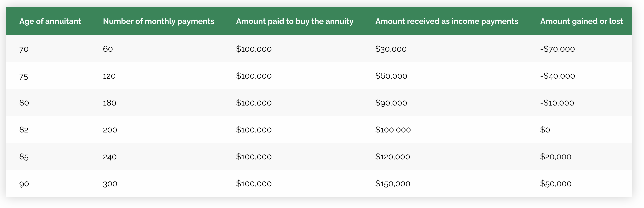Click the age 90 cell

(24, 184)
